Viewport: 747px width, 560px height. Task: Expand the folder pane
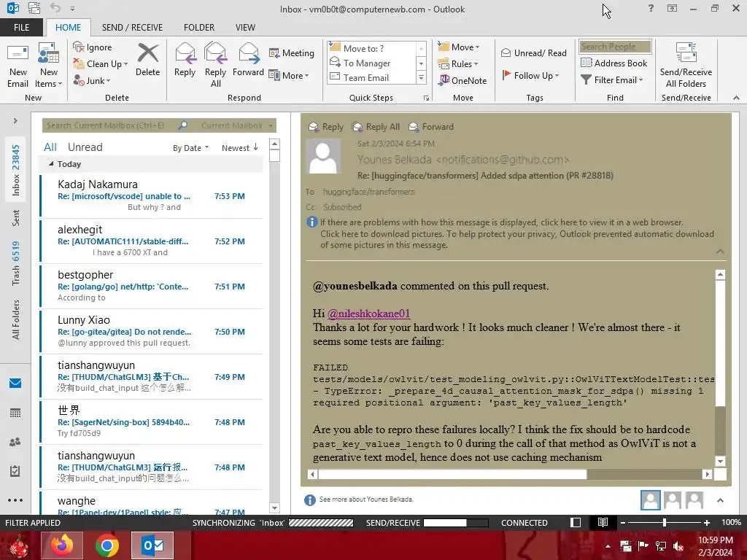[x=15, y=121]
